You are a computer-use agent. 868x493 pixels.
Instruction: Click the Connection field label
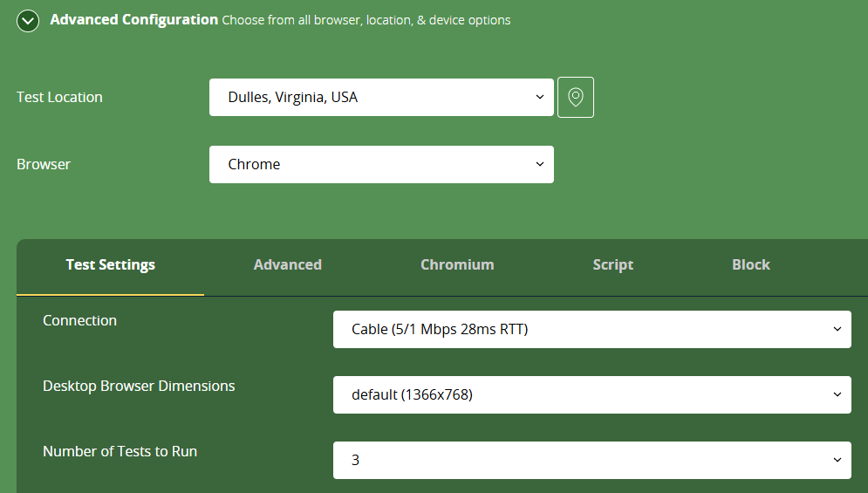79,321
